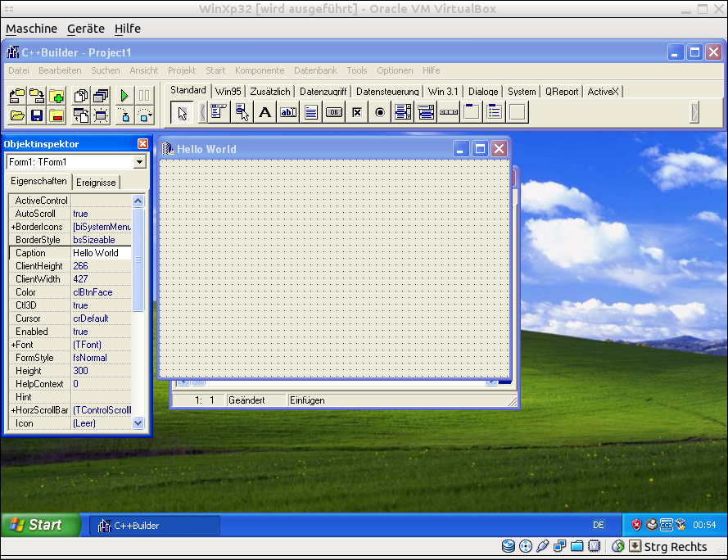
Task: Select the Panel component
Action: tap(518, 112)
